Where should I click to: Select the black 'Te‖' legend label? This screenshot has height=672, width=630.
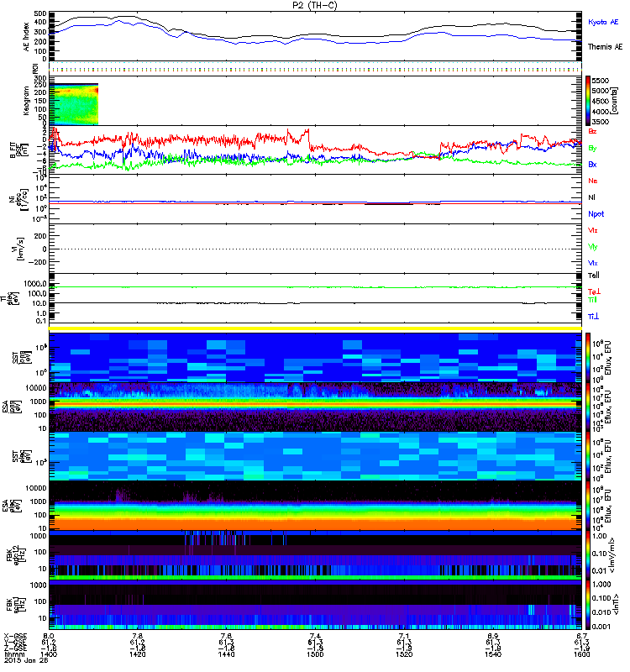594,276
